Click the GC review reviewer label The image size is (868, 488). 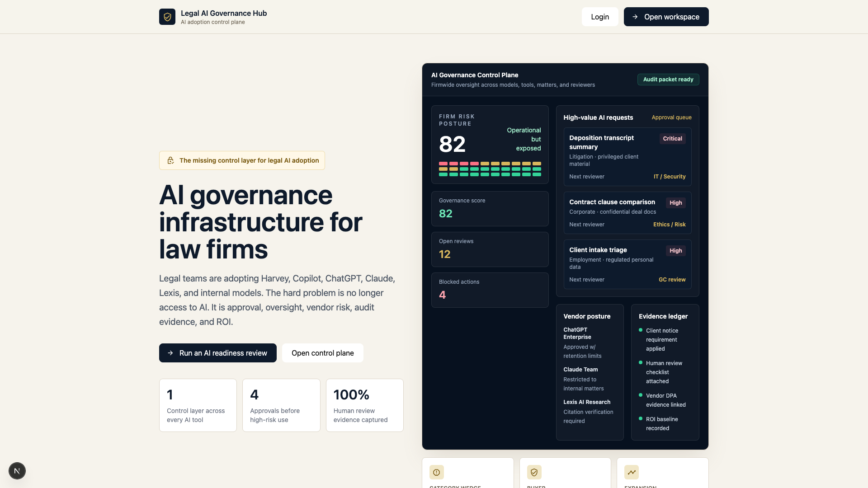[672, 280]
